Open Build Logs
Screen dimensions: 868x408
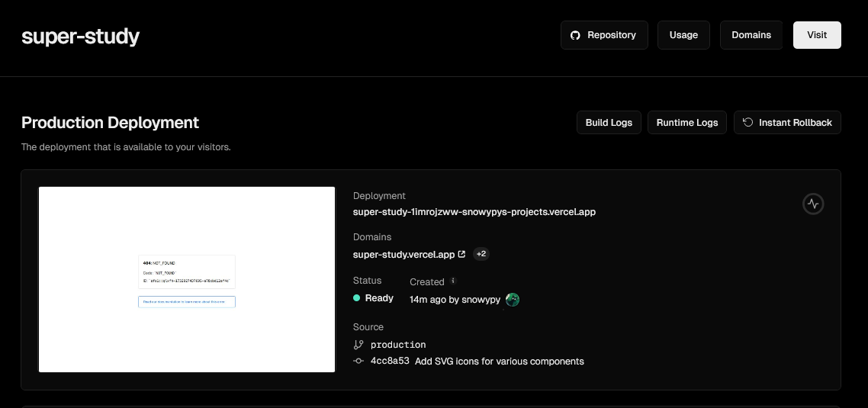[609, 122]
